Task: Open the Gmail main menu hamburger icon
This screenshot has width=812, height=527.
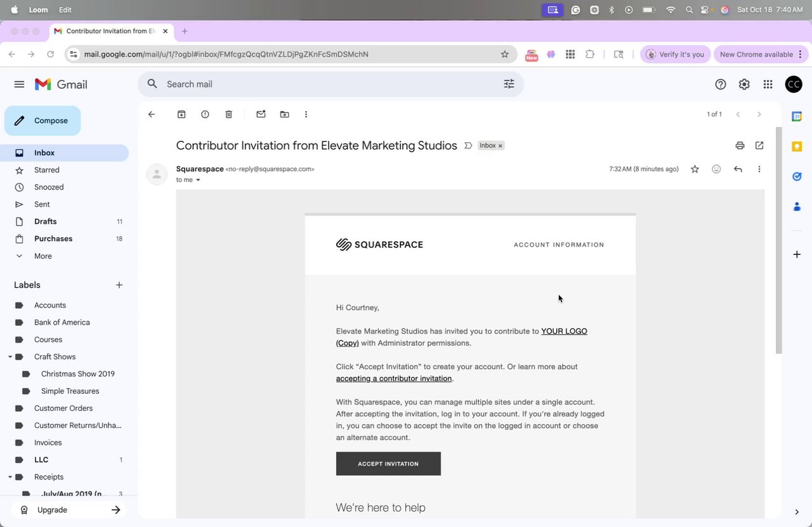Action: coord(19,84)
